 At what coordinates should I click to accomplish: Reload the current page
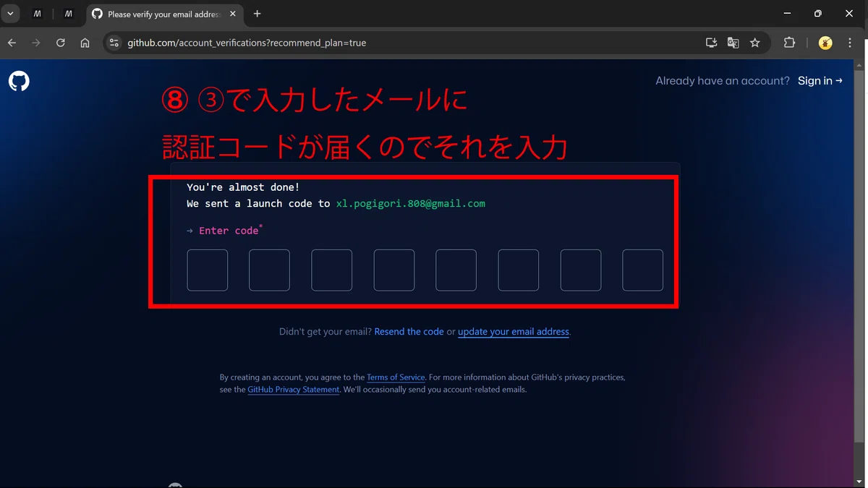pos(61,43)
